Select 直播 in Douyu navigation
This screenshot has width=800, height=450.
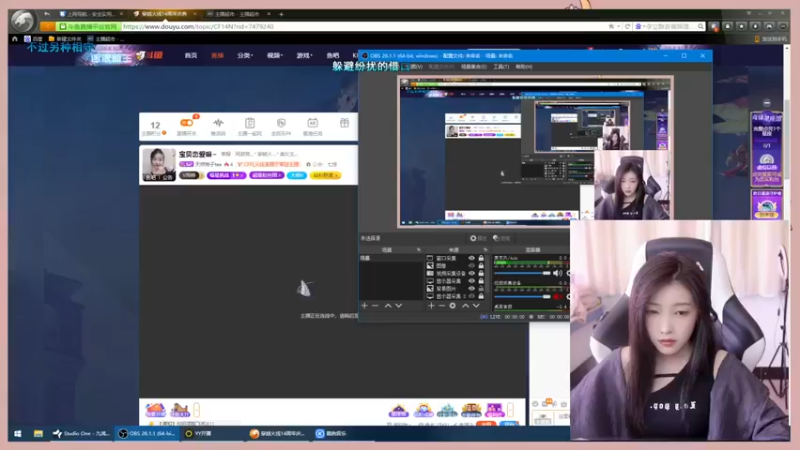pyautogui.click(x=217, y=56)
